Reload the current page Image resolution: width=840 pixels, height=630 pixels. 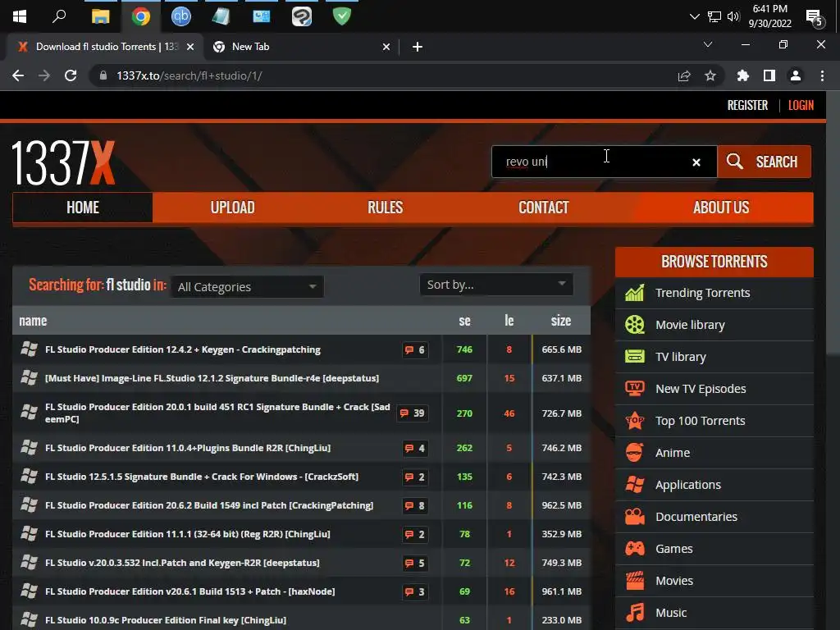(x=71, y=75)
